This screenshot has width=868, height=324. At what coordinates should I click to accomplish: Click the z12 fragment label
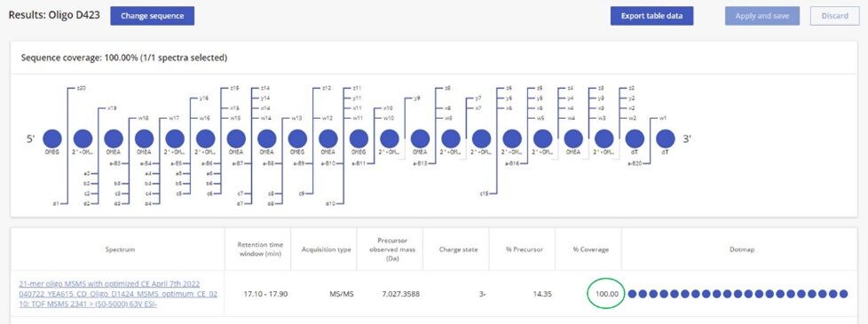click(x=327, y=88)
